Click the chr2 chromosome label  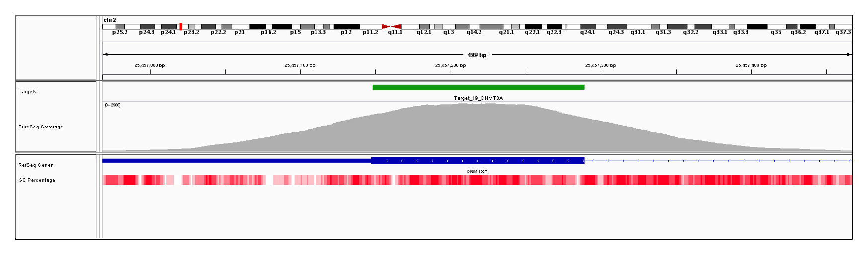click(109, 20)
